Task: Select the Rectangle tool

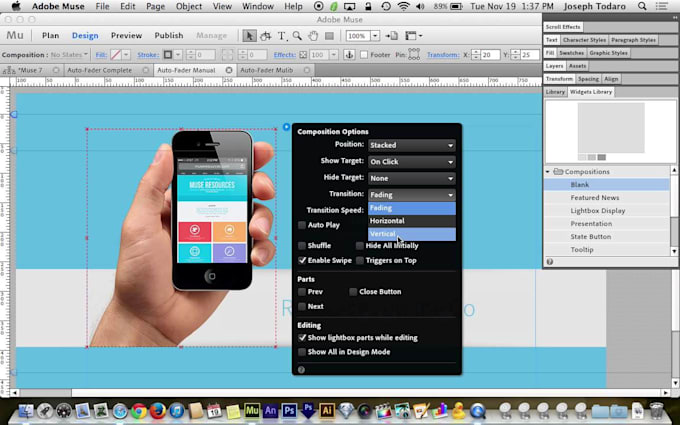Action: coord(329,36)
